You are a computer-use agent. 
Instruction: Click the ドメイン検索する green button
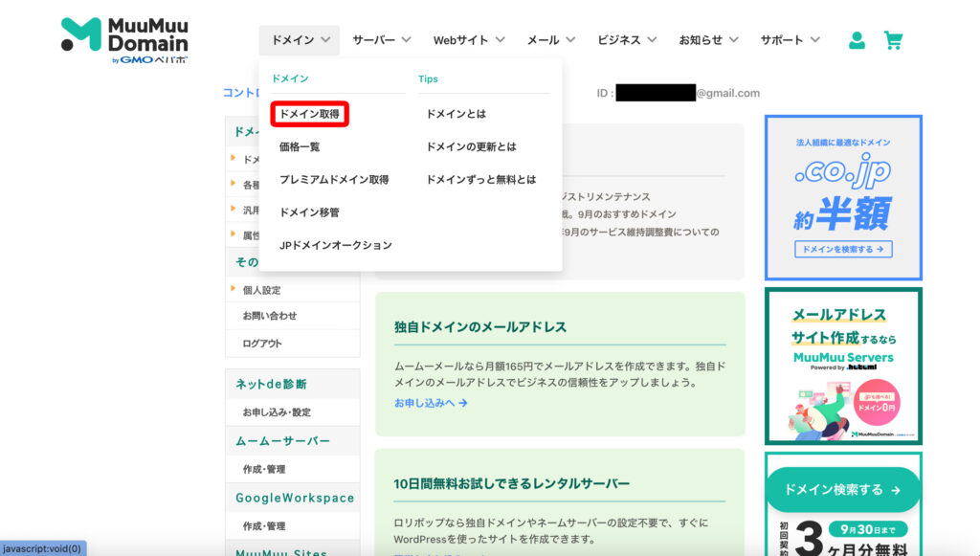tap(842, 490)
